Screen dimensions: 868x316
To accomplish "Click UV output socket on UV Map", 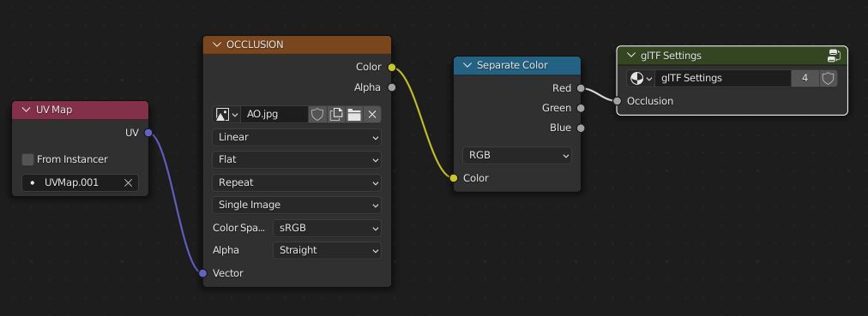I will [148, 133].
